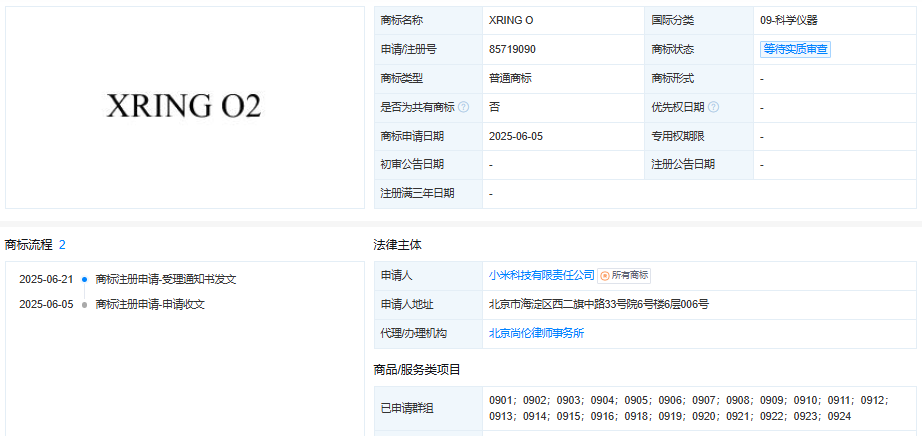Select timeline entry 商标注册申请-申请收文
This screenshot has width=922, height=436.
[x=150, y=304]
